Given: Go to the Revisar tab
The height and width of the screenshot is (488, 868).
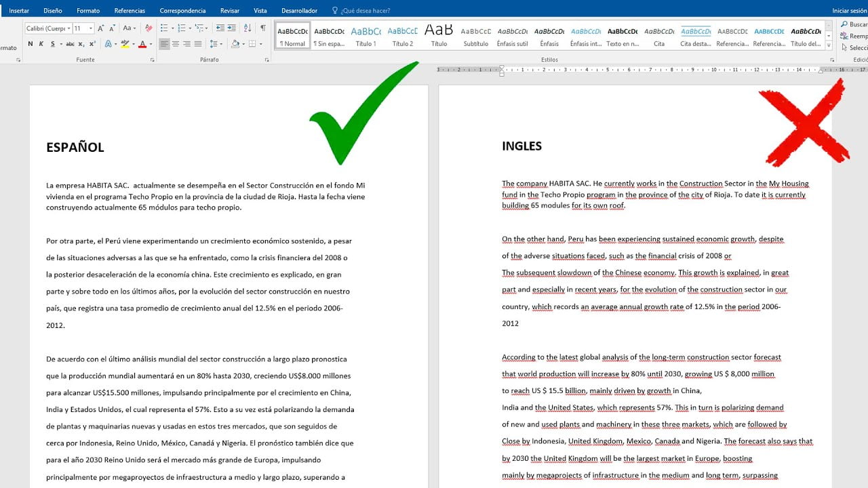Looking at the screenshot, I should point(230,11).
